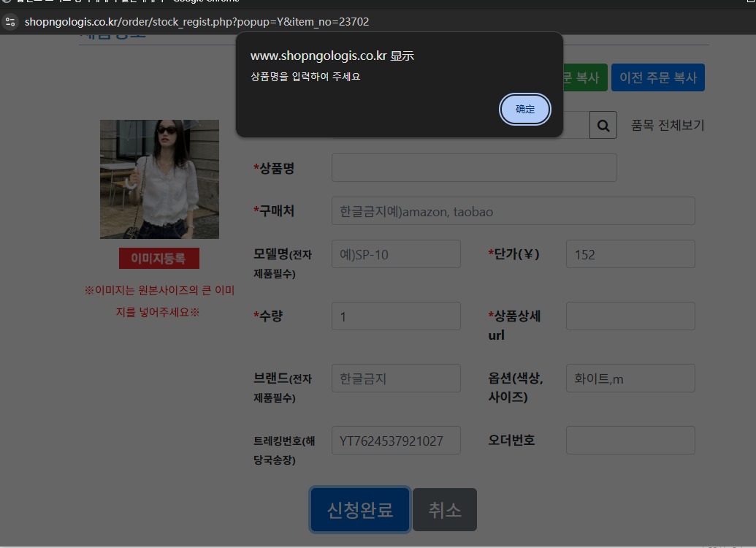Focus the 상품명 input field

(x=474, y=168)
